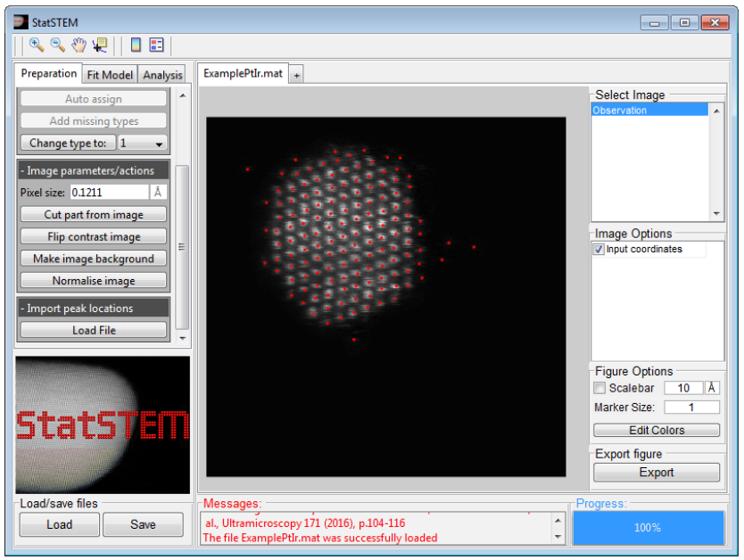
Task: Select the Zoom In tool
Action: [37, 45]
